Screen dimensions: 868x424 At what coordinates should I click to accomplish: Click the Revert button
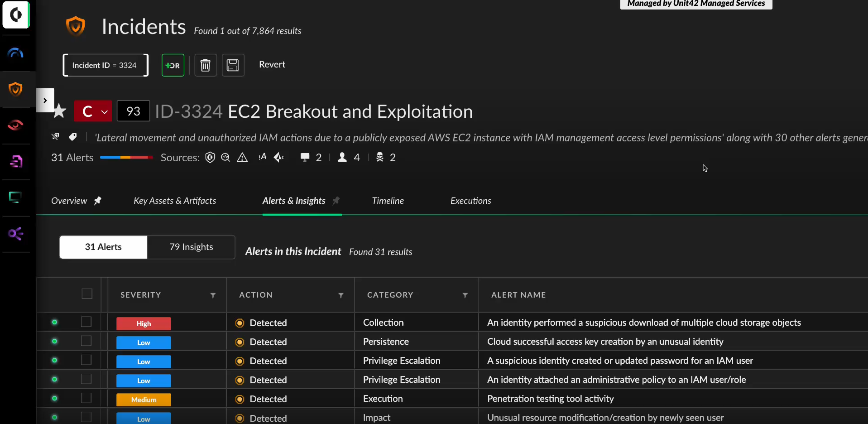272,64
